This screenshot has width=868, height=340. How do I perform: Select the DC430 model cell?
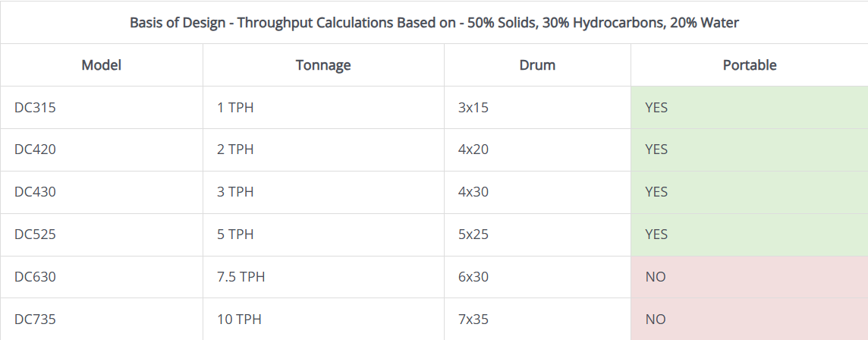coord(35,192)
